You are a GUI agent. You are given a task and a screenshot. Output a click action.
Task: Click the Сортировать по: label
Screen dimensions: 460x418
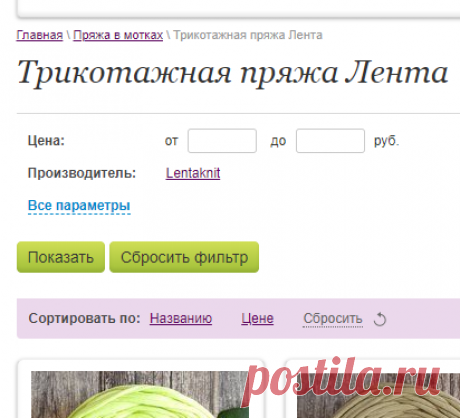[84, 318]
